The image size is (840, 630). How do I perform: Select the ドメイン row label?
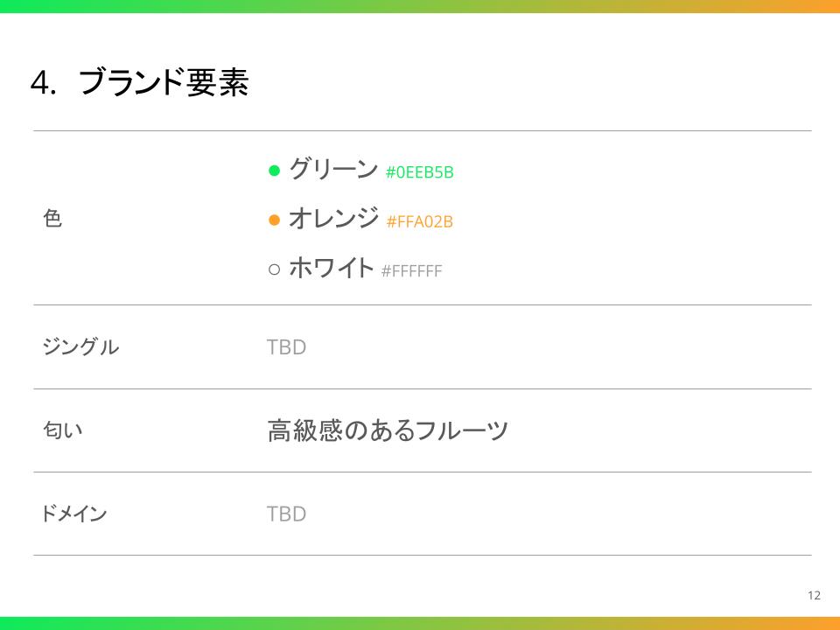pos(73,514)
